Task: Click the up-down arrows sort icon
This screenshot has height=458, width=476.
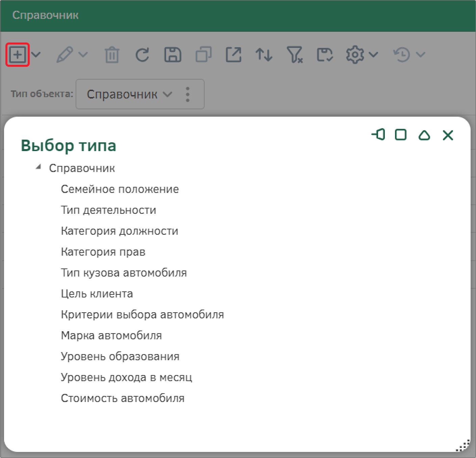Action: pyautogui.click(x=264, y=55)
